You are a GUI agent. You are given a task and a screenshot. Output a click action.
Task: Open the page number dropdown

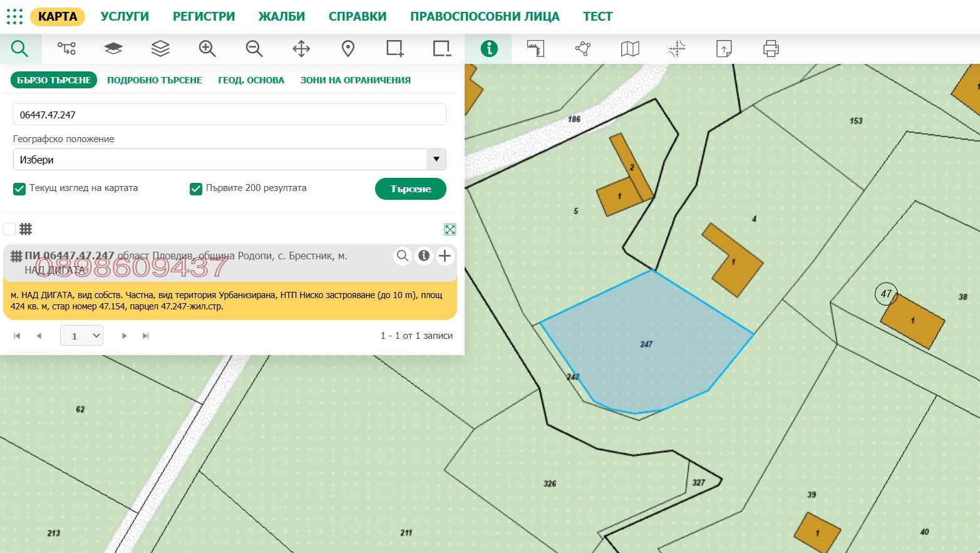[82, 336]
